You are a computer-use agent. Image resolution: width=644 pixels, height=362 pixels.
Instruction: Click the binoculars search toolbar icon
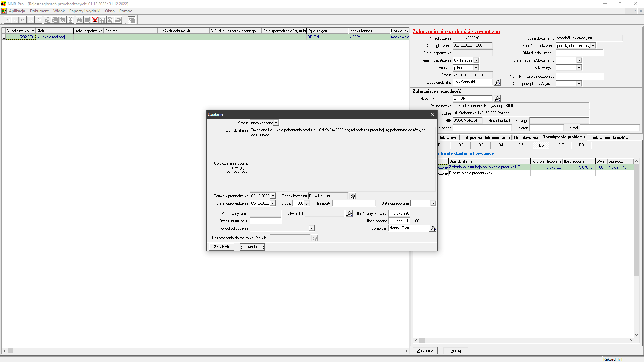pos(79,20)
